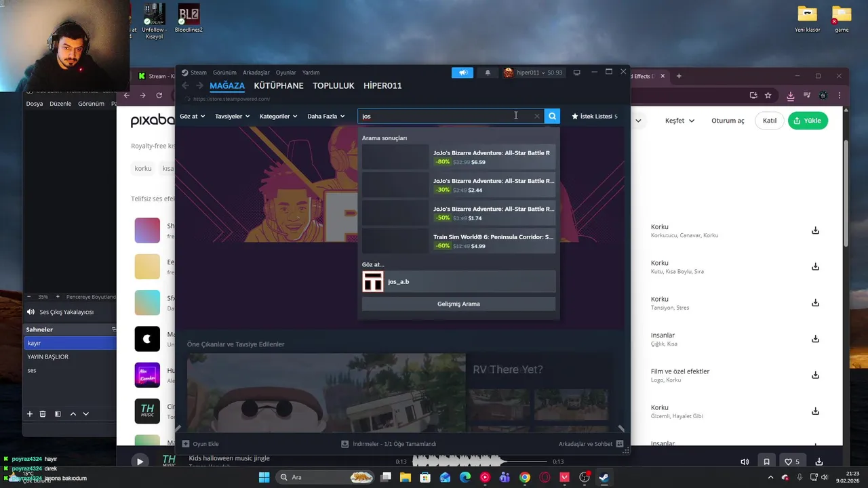Viewport: 868px width, 488px height.
Task: Delete scene with trash icon in OBS
Action: 43,413
